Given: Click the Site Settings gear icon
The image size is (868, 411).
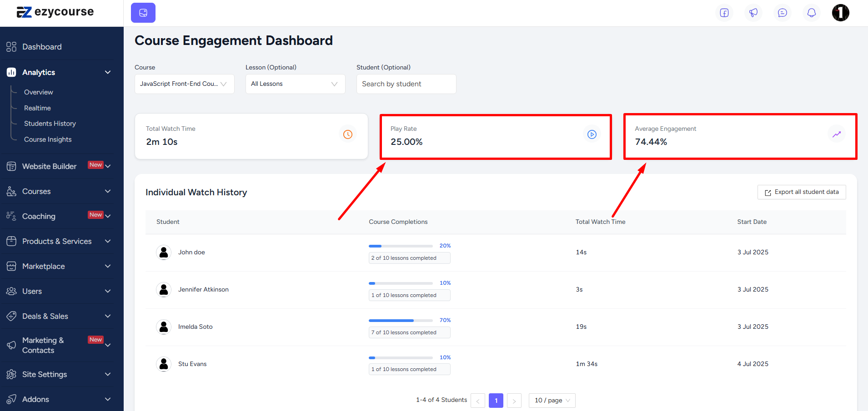Looking at the screenshot, I should point(11,374).
